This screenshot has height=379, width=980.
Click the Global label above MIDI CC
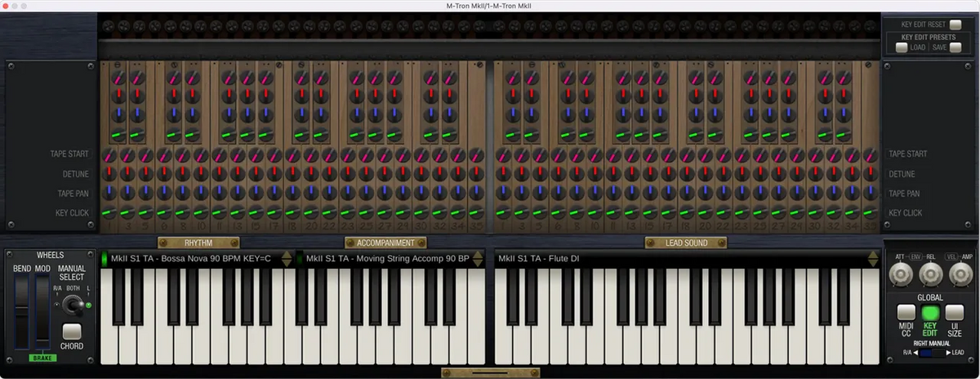coord(930,297)
